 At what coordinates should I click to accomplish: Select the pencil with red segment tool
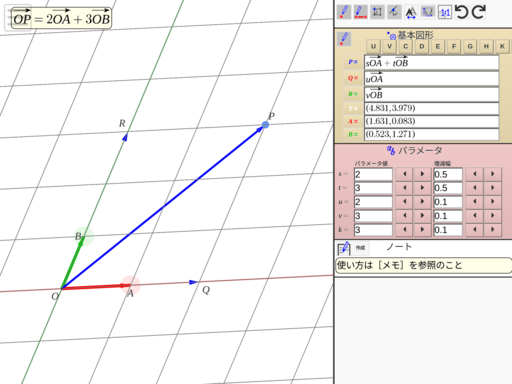pos(360,12)
